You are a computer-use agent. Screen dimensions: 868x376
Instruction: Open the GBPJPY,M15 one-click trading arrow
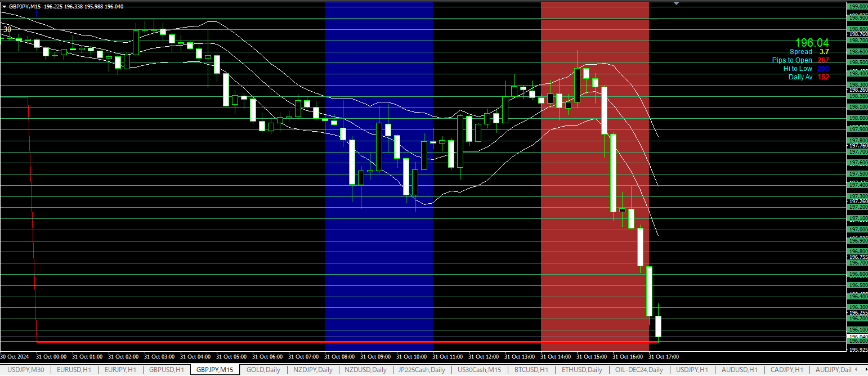[4, 6]
